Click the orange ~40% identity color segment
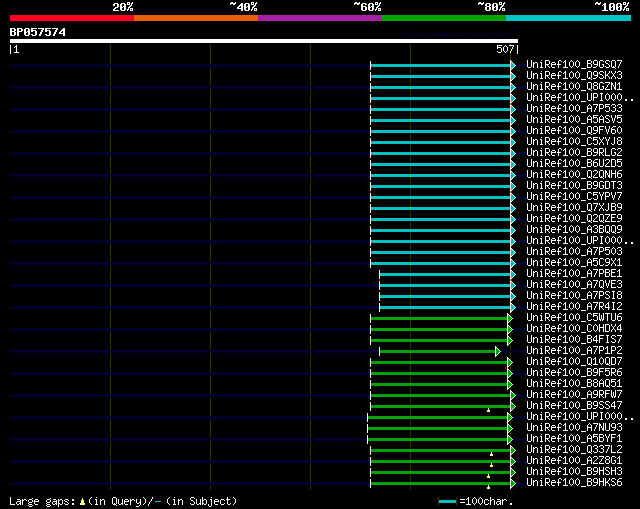Viewport: 640px width, 509px height. [x=196, y=18]
